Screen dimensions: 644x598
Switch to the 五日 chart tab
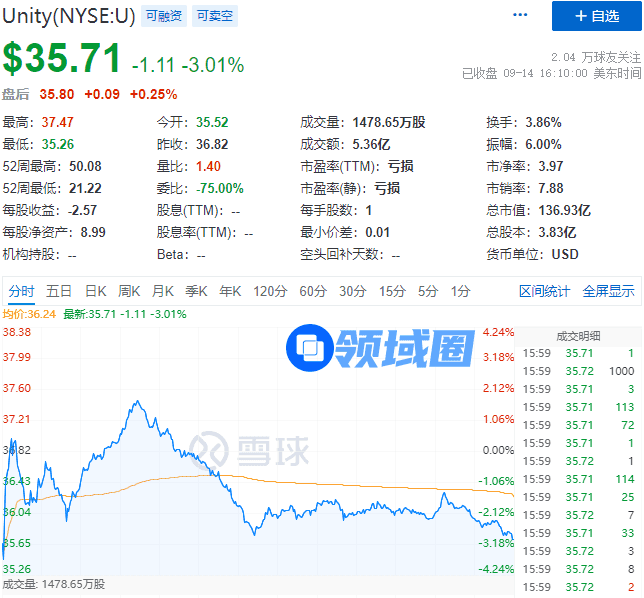pyautogui.click(x=59, y=291)
